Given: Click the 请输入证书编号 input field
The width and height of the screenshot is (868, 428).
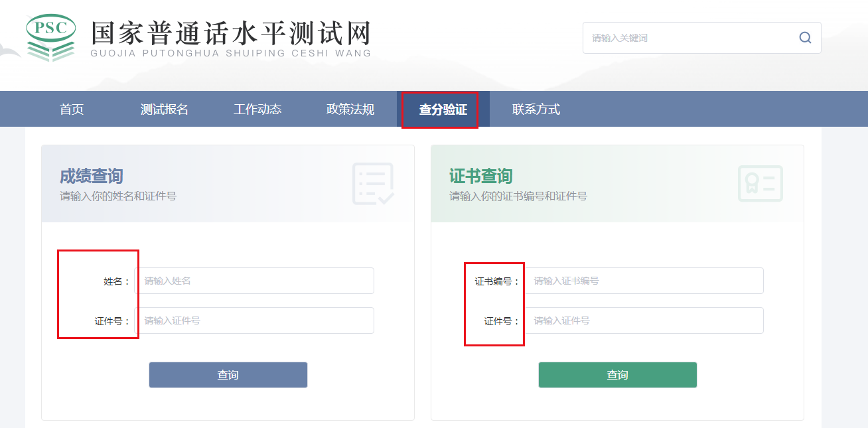Looking at the screenshot, I should click(644, 281).
